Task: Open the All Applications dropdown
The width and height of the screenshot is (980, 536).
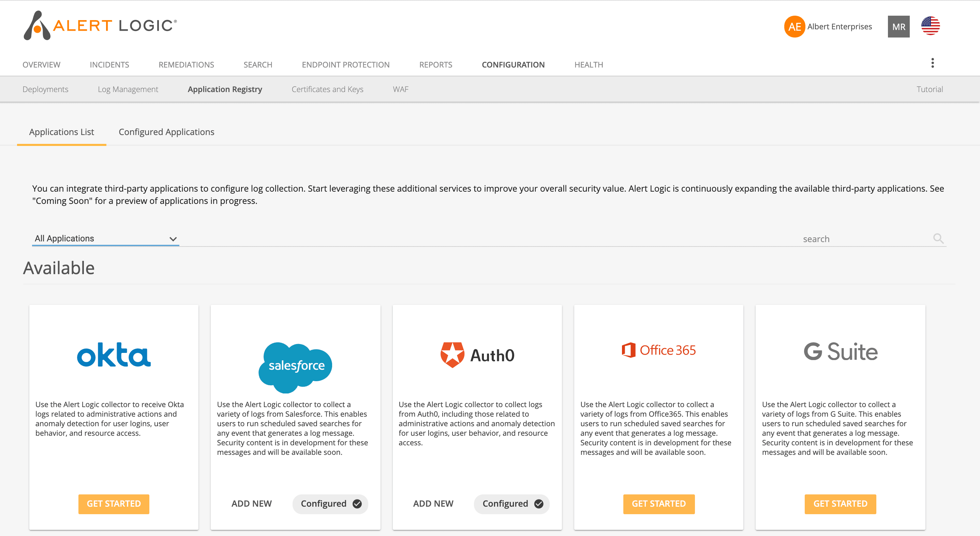Action: pos(105,239)
